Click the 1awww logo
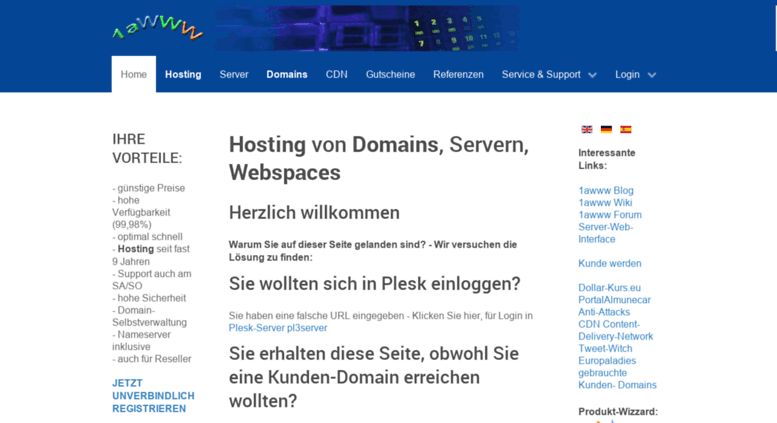Screen dimensions: 777x423 point(158,27)
